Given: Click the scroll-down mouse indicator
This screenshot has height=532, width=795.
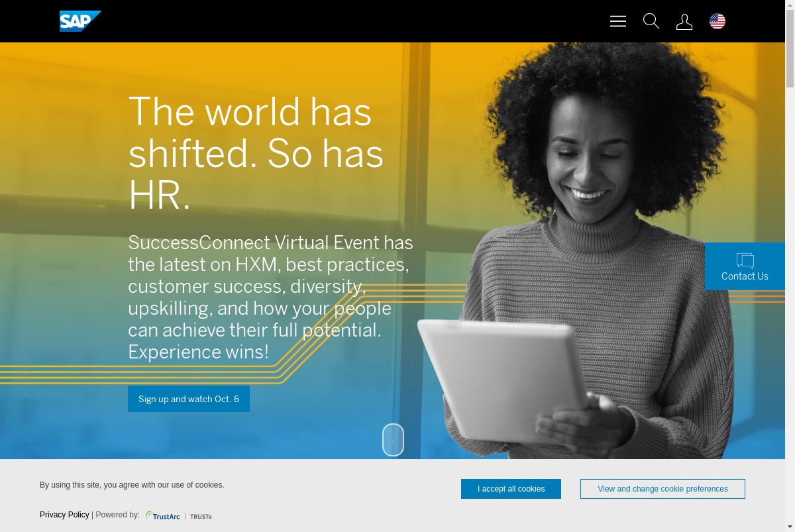Looking at the screenshot, I should [x=393, y=440].
